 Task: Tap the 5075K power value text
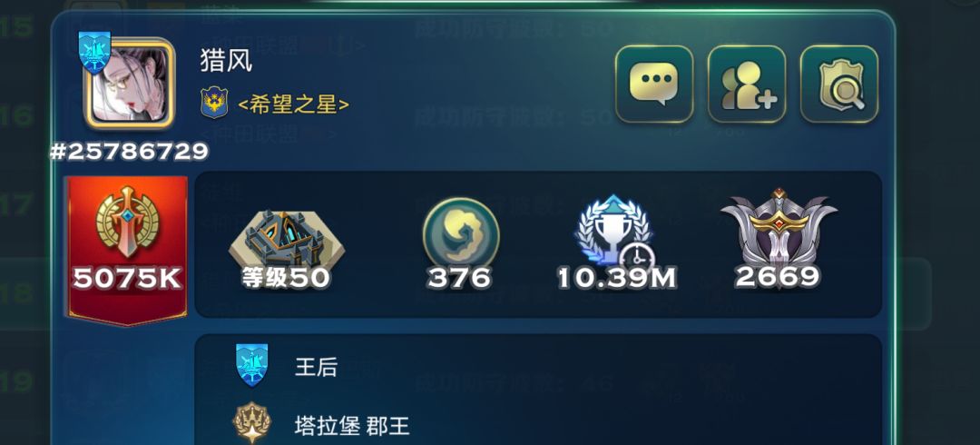coord(128,278)
